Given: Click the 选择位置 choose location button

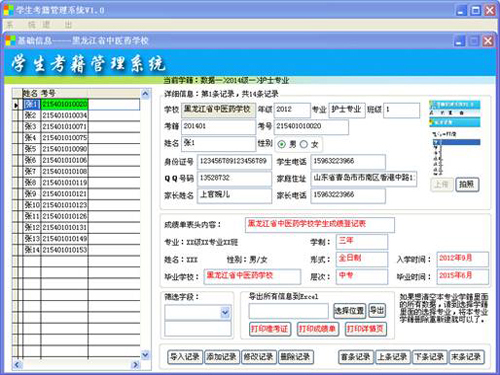Looking at the screenshot, I should pyautogui.click(x=349, y=311).
